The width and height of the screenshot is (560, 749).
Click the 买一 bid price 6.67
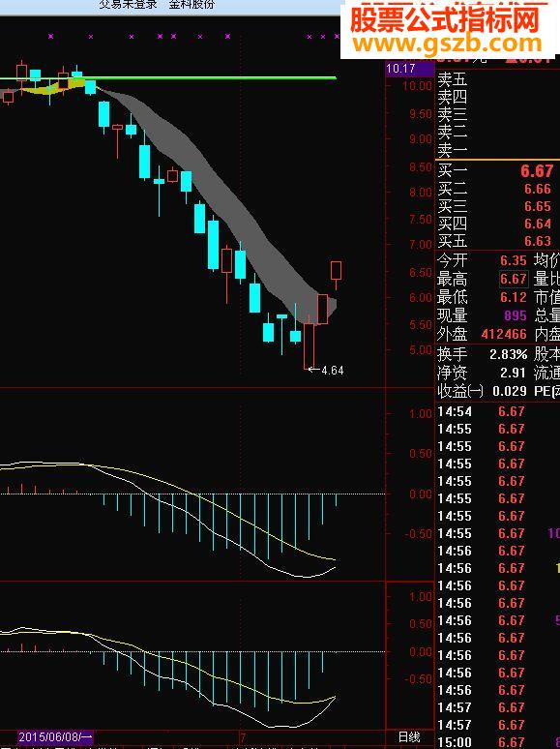[537, 171]
